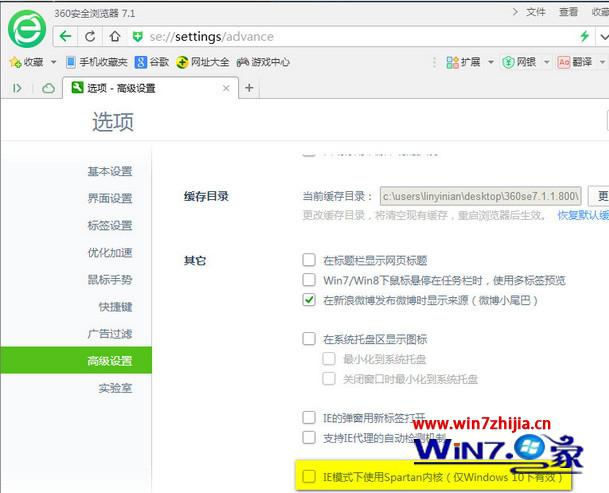The image size is (609, 493).
Task: Expand the 翻译 dropdown arrow
Action: (602, 62)
